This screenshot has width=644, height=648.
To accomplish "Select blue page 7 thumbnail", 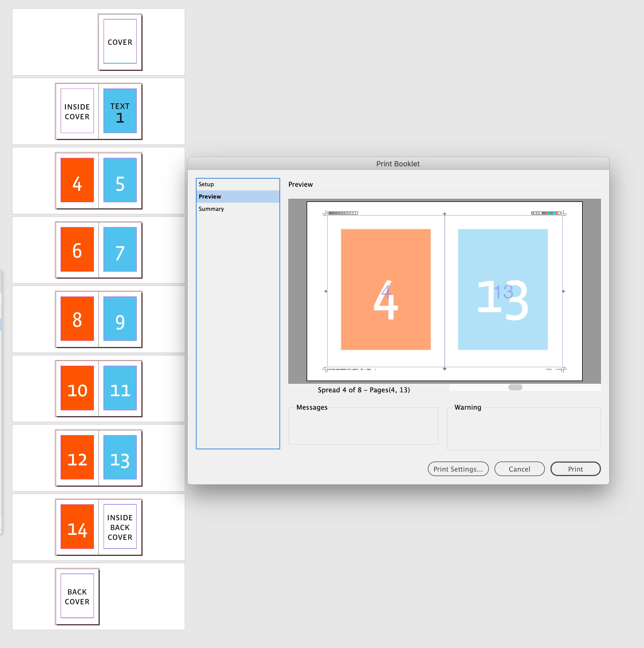I will click(x=120, y=250).
